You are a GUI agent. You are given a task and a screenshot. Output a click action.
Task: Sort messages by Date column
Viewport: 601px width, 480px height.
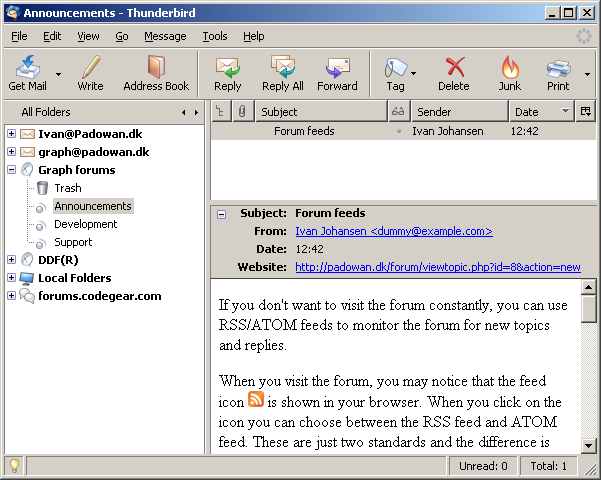[542, 112]
